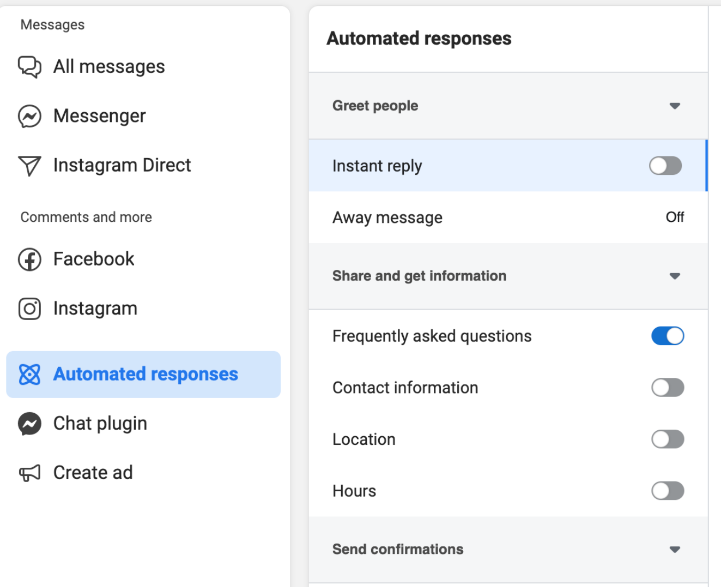
Task: Open the Chat plugin Messenger icon
Action: click(29, 423)
